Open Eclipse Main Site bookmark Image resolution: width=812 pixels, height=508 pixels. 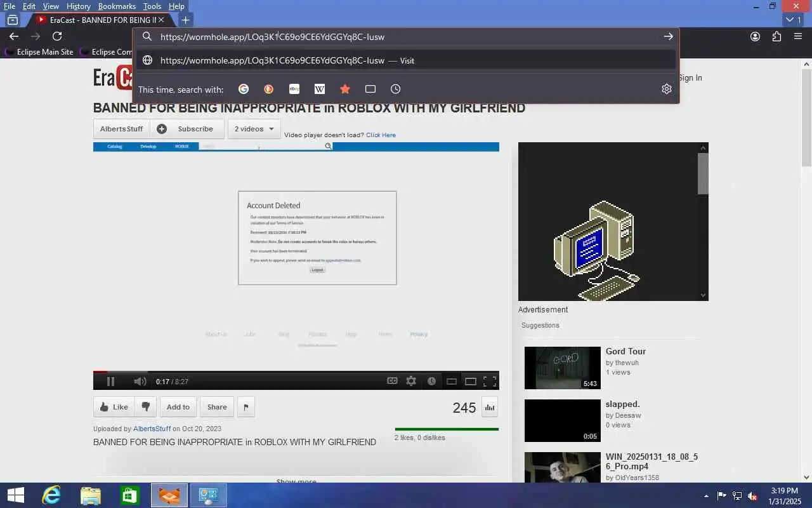[x=39, y=52]
